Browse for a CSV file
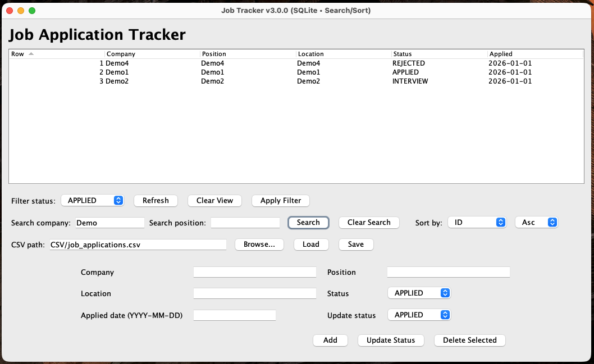This screenshot has width=594, height=364. 259,244
